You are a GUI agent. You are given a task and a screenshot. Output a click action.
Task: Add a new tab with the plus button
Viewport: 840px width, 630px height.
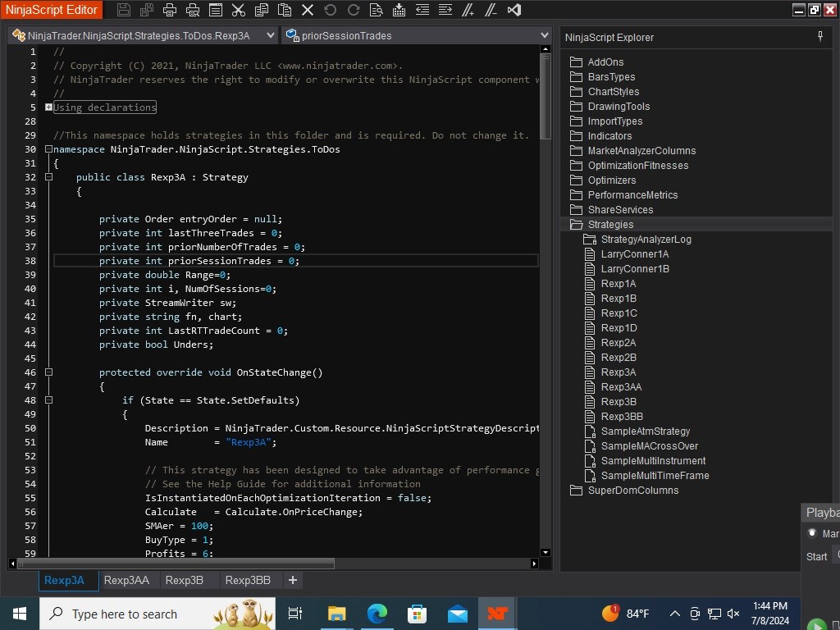coord(292,580)
